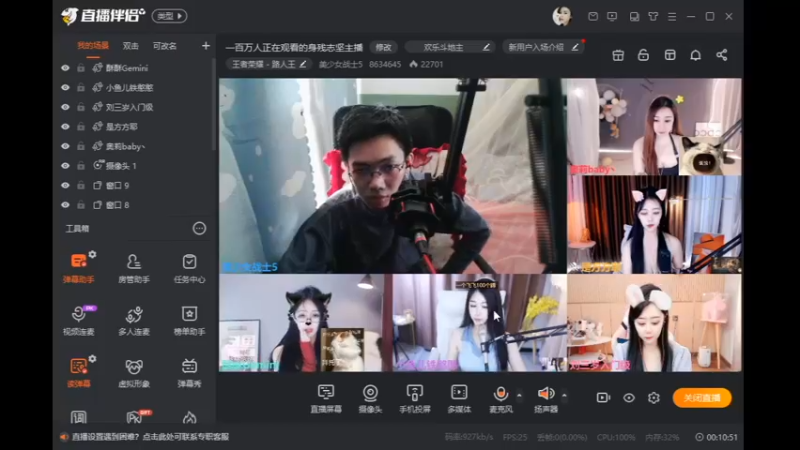Start 多人连麦 from the toolbox
This screenshot has width=800, height=450.
134,320
